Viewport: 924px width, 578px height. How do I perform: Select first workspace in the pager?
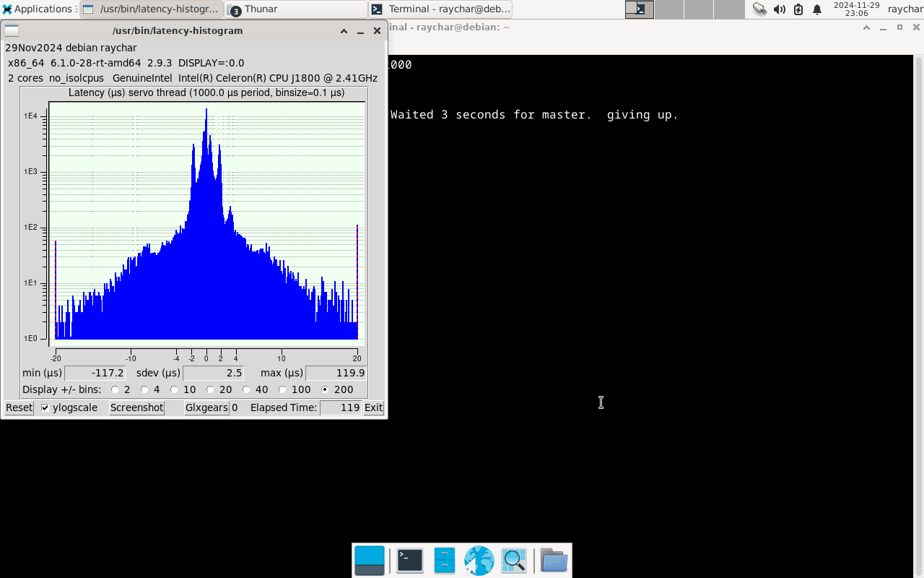click(640, 9)
